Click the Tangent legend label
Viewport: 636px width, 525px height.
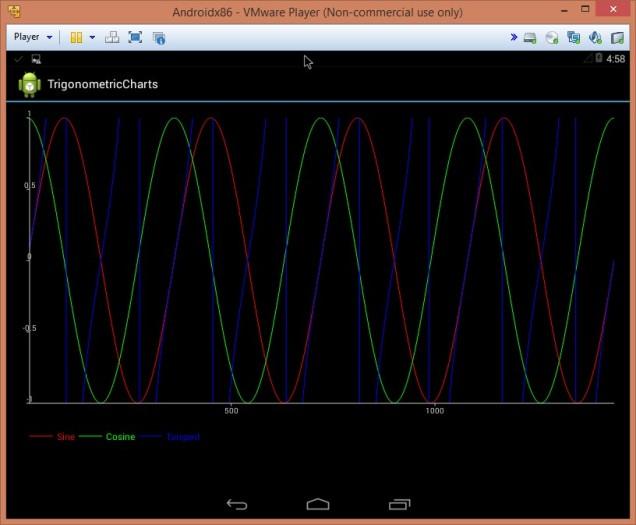pyautogui.click(x=182, y=437)
